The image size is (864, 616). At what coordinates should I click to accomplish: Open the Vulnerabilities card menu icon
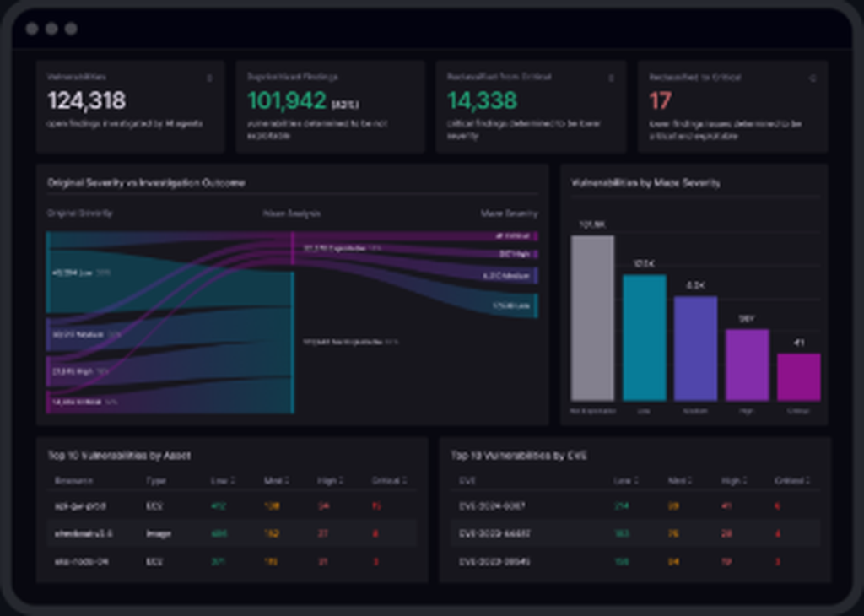pos(209,78)
